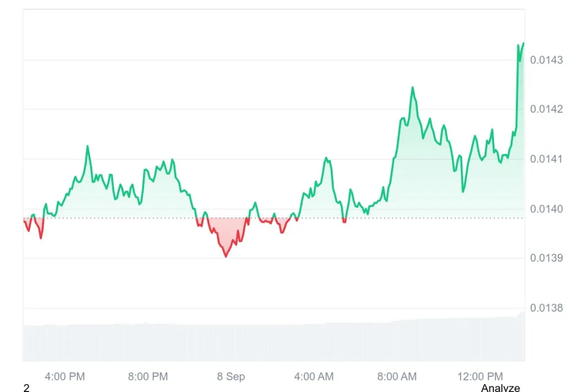
Task: Select the 0.0142 price axis label
Action: tap(547, 109)
